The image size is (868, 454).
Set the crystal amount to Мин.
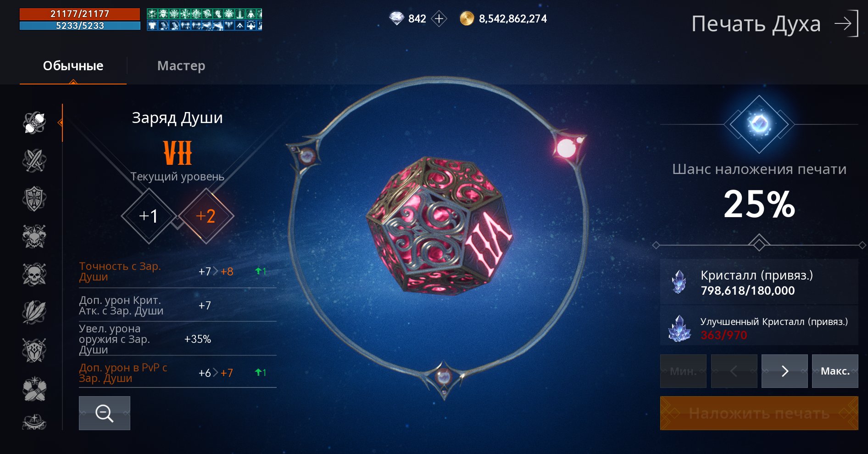(x=683, y=371)
